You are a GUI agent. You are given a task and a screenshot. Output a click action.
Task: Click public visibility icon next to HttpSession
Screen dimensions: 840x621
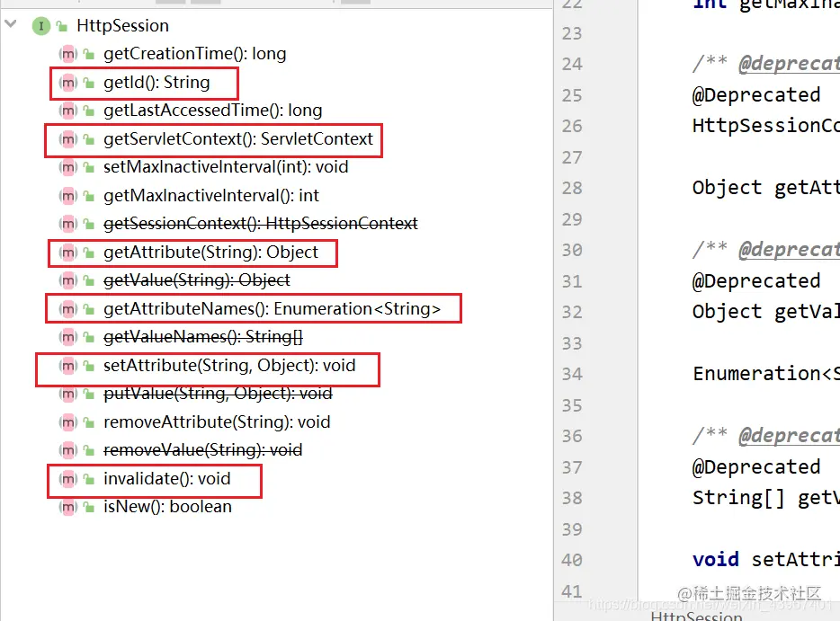pos(62,26)
